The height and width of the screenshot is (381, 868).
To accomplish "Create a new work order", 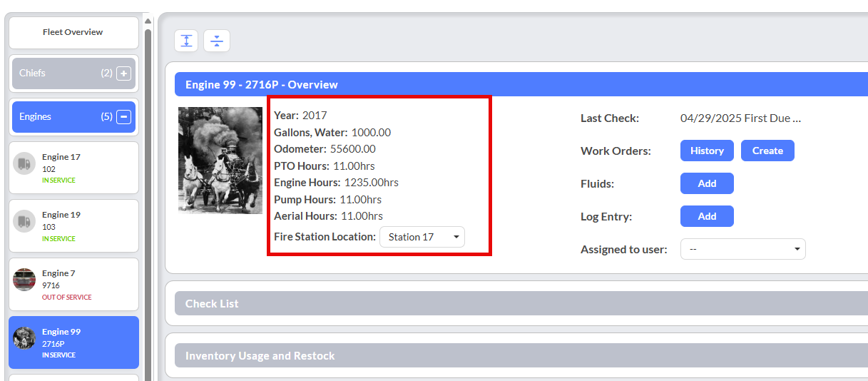I will (x=767, y=151).
